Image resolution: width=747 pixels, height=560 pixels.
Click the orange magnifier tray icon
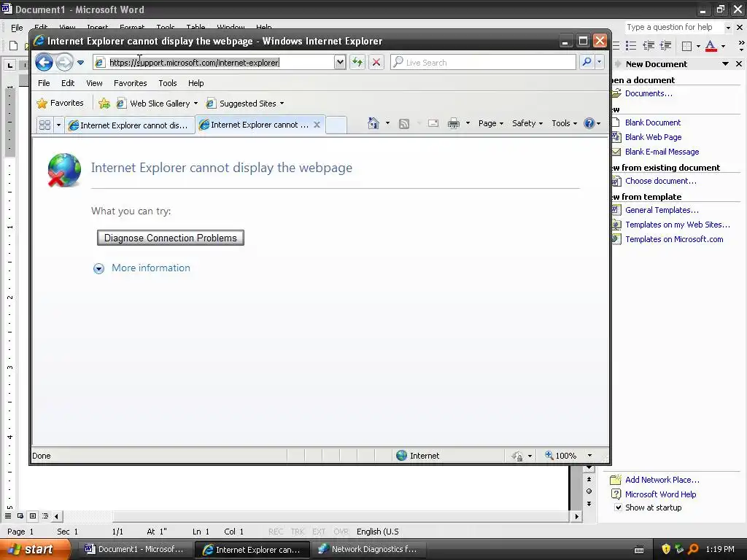pos(693,549)
